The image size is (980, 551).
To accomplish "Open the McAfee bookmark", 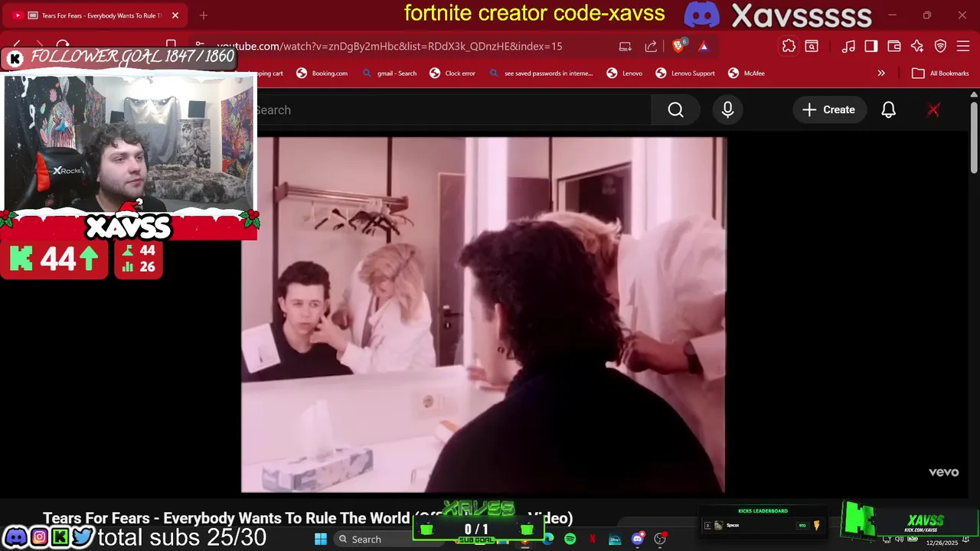I will pyautogui.click(x=746, y=73).
